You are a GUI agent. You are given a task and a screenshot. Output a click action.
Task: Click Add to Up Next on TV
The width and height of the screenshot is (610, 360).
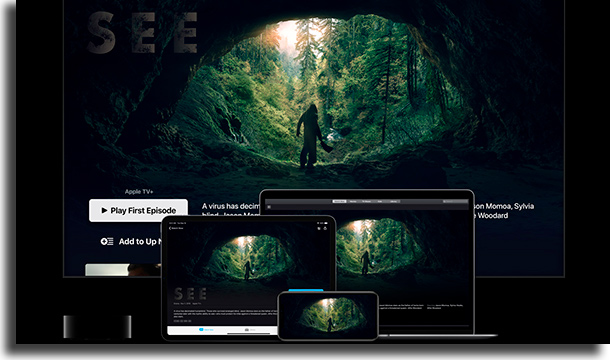click(x=131, y=241)
